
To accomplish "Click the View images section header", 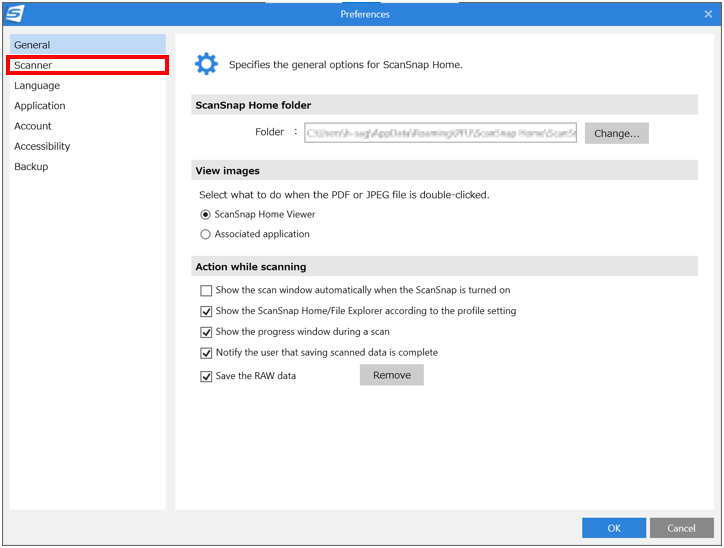I will tap(444, 170).
